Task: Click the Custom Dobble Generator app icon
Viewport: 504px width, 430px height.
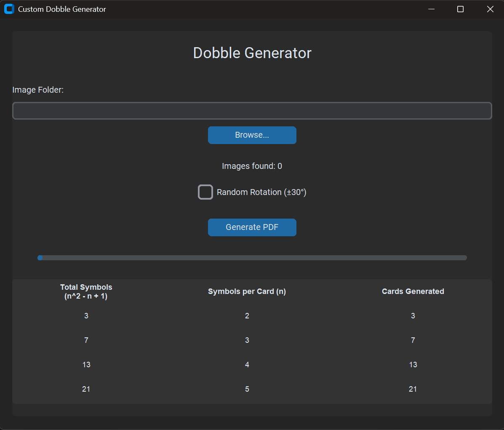Action: (x=9, y=9)
